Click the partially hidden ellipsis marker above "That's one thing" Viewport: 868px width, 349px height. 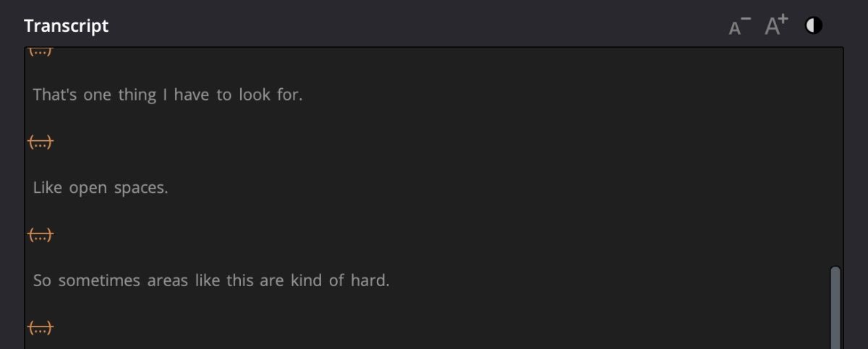[x=41, y=52]
